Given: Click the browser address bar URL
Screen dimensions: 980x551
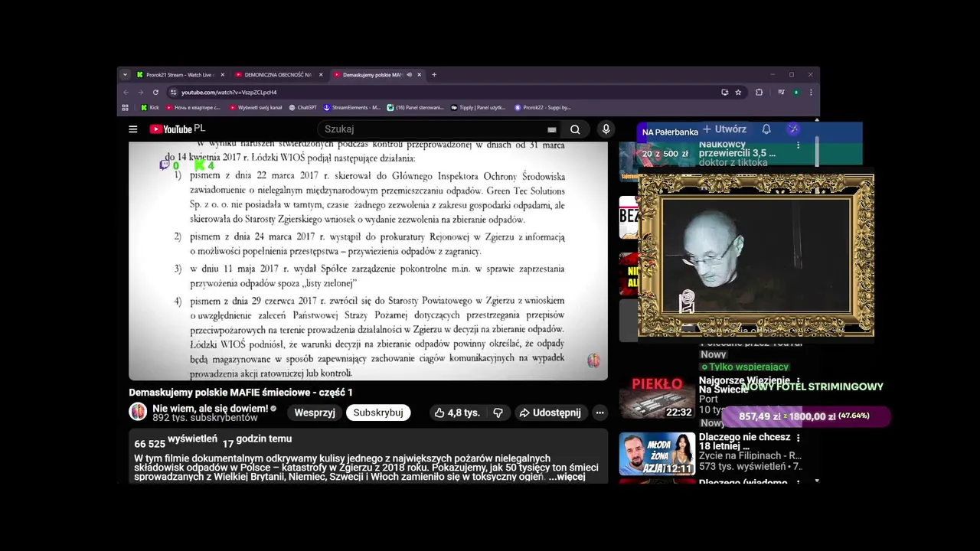Looking at the screenshot, I should click(x=229, y=93).
